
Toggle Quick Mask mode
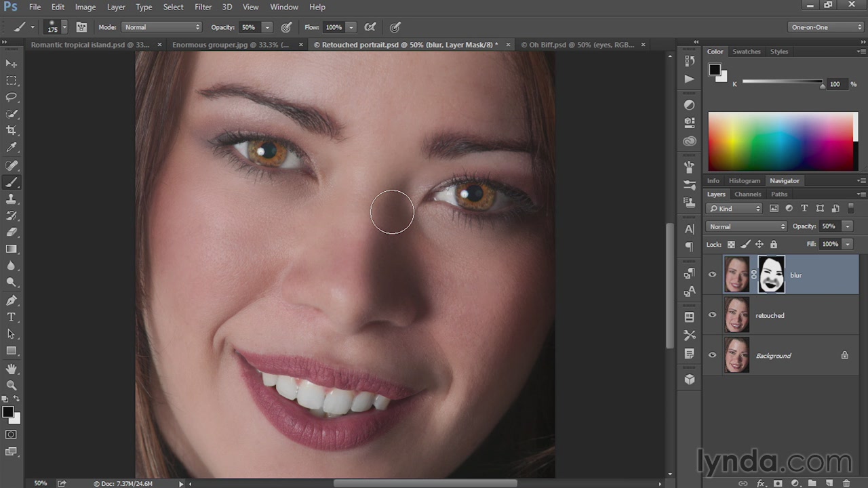pyautogui.click(x=12, y=434)
